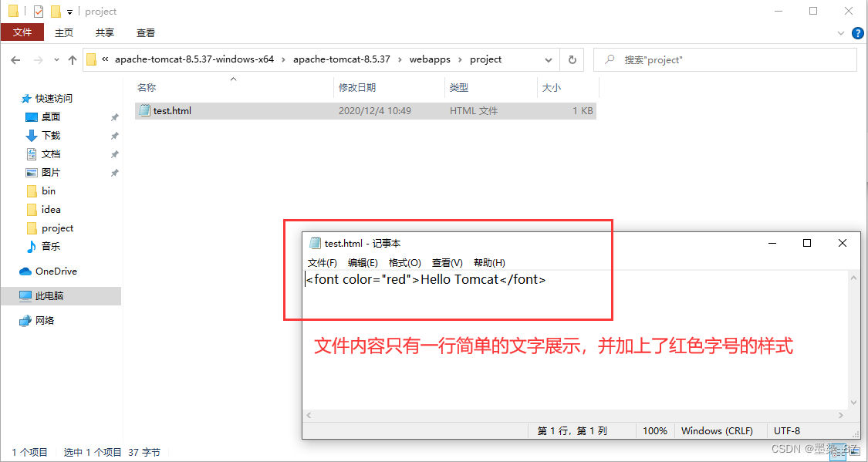The image size is (868, 462).
Task: Click the webapps breadcrumb segment
Action: click(x=430, y=59)
